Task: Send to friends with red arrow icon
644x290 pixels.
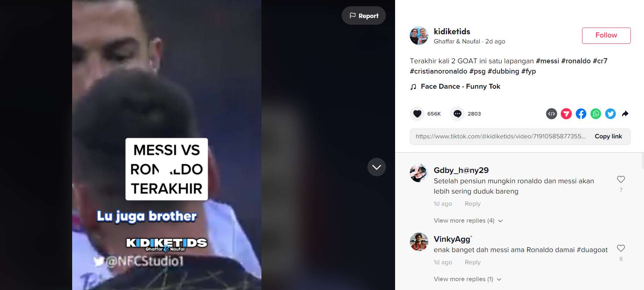Action: pos(566,114)
